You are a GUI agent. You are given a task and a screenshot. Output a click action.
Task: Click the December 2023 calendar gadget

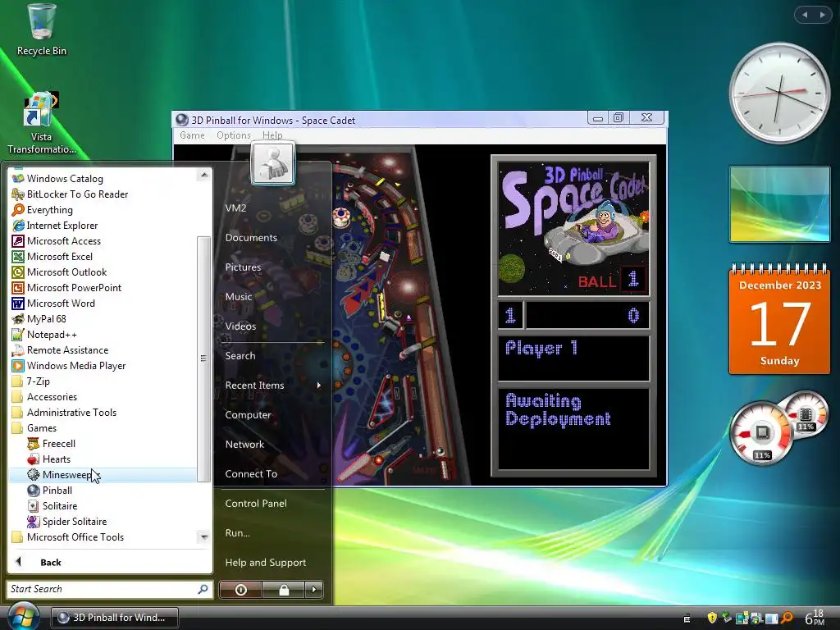[779, 319]
